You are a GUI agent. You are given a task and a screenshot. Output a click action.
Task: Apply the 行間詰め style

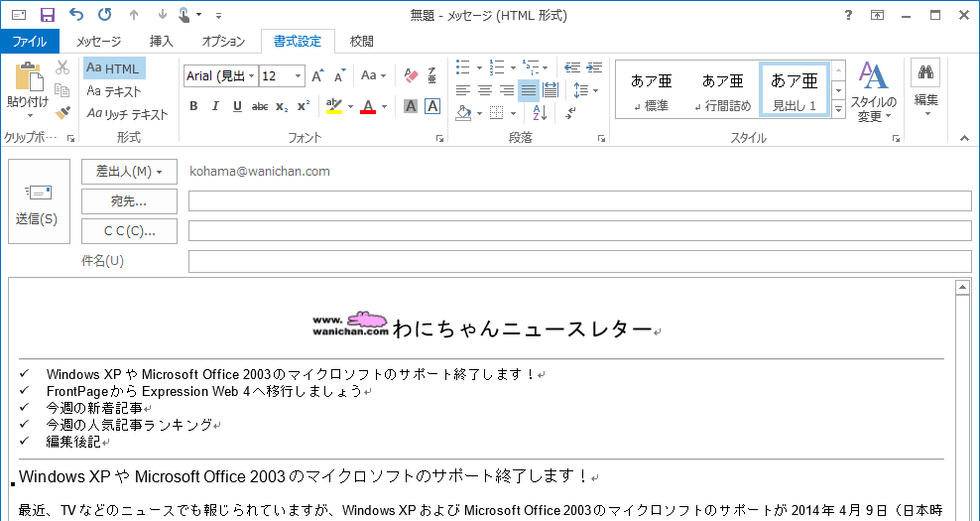point(722,89)
